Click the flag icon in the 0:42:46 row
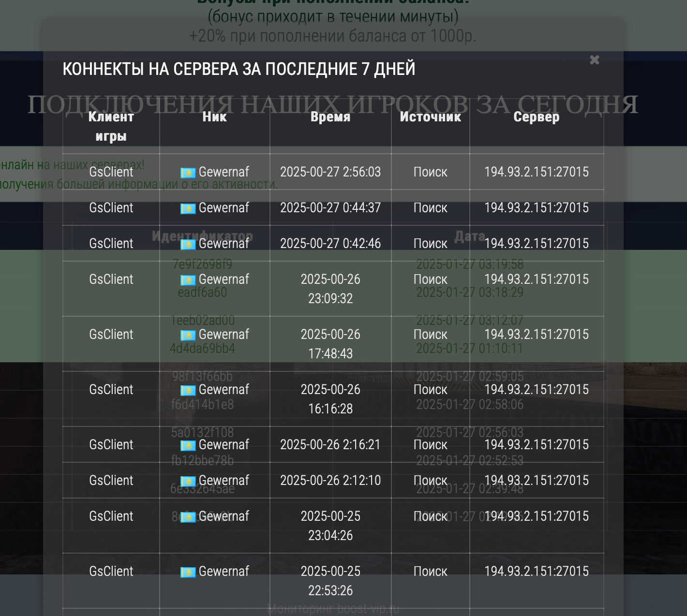The image size is (687, 616). click(188, 244)
